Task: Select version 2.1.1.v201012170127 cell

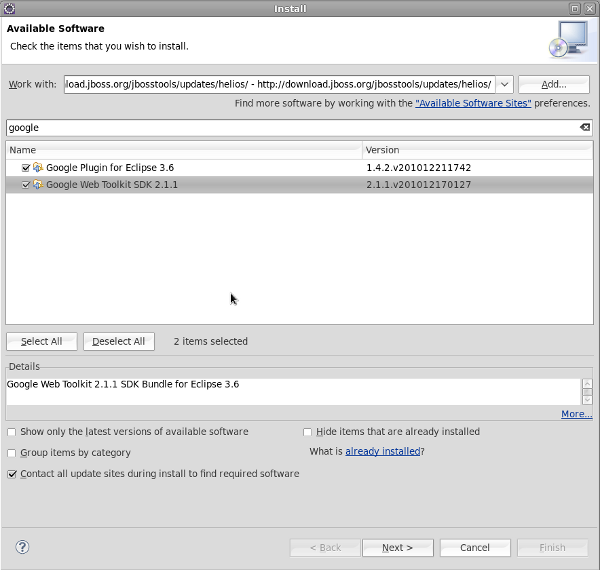Action: pos(419,184)
